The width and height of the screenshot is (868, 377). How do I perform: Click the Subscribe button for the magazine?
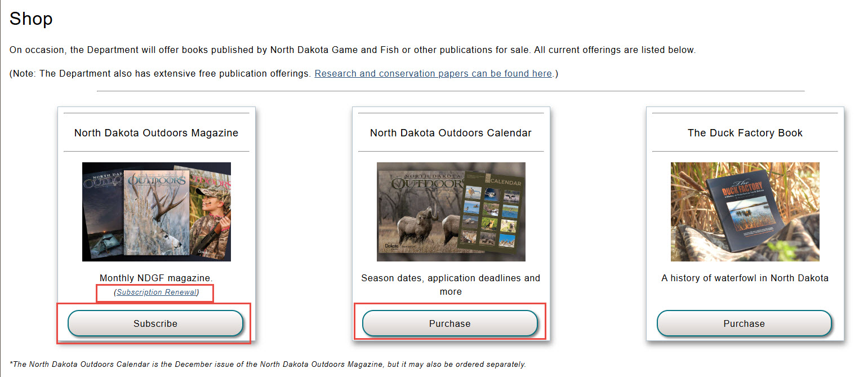coord(155,323)
